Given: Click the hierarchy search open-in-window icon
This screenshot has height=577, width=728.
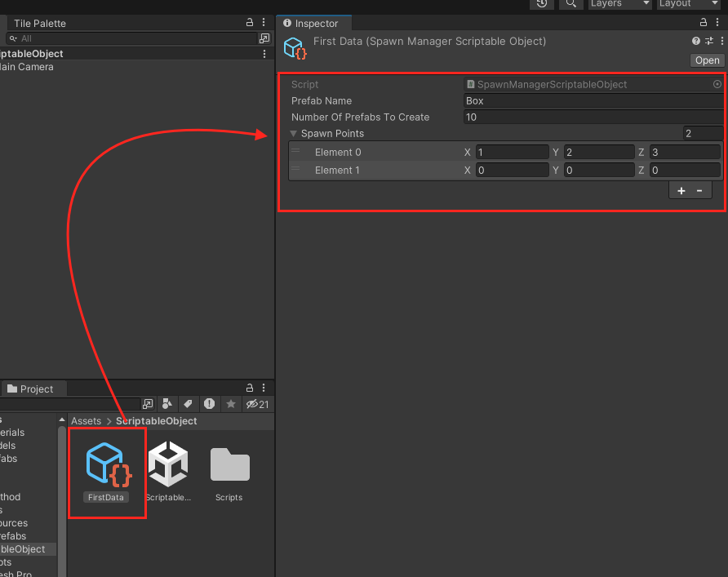Looking at the screenshot, I should [x=264, y=38].
